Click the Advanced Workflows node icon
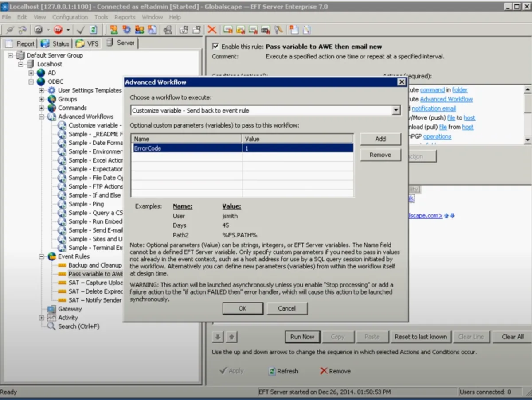This screenshot has height=400, width=532. click(x=52, y=117)
